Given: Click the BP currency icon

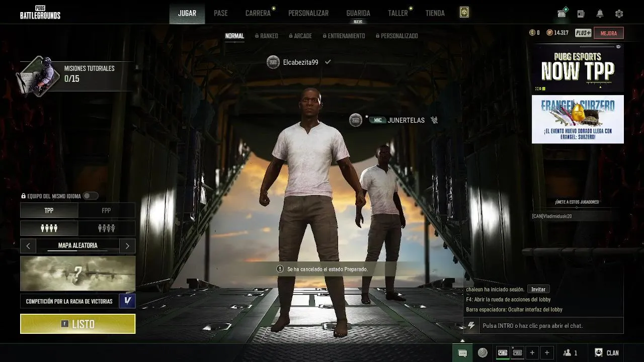Looking at the screenshot, I should (549, 33).
